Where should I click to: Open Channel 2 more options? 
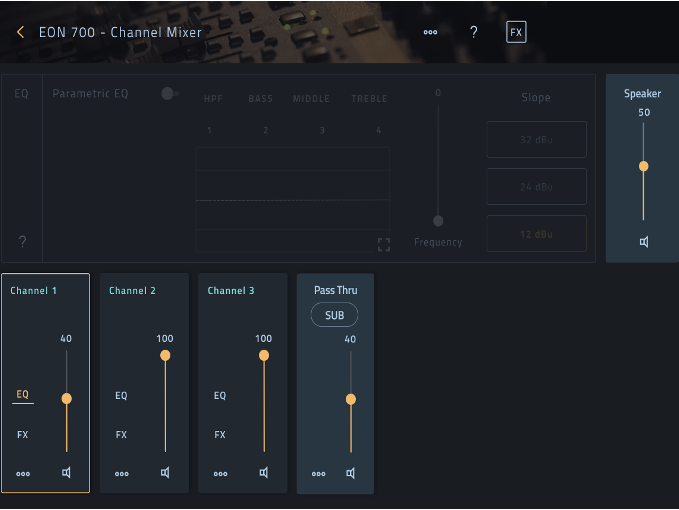(121, 474)
